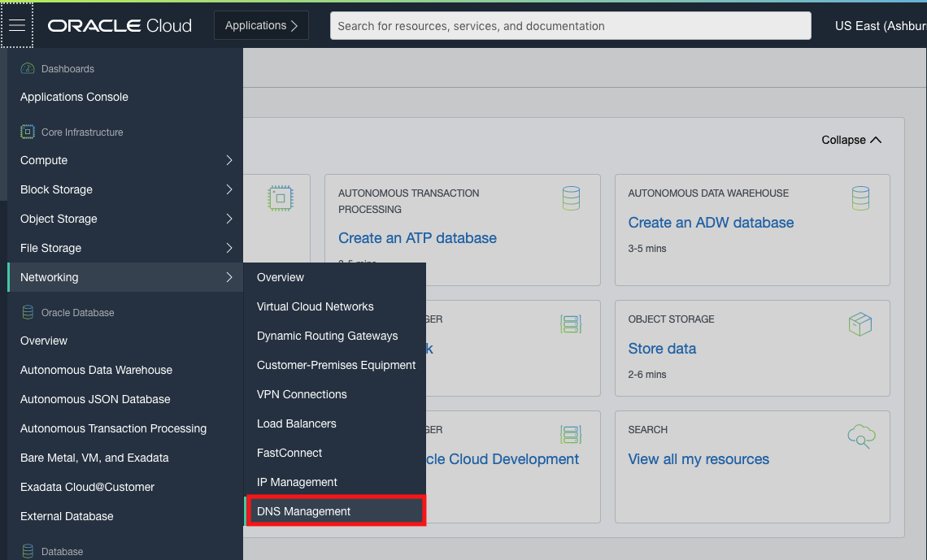This screenshot has height=560, width=927.
Task: Click the search resources input field
Action: pos(569,25)
